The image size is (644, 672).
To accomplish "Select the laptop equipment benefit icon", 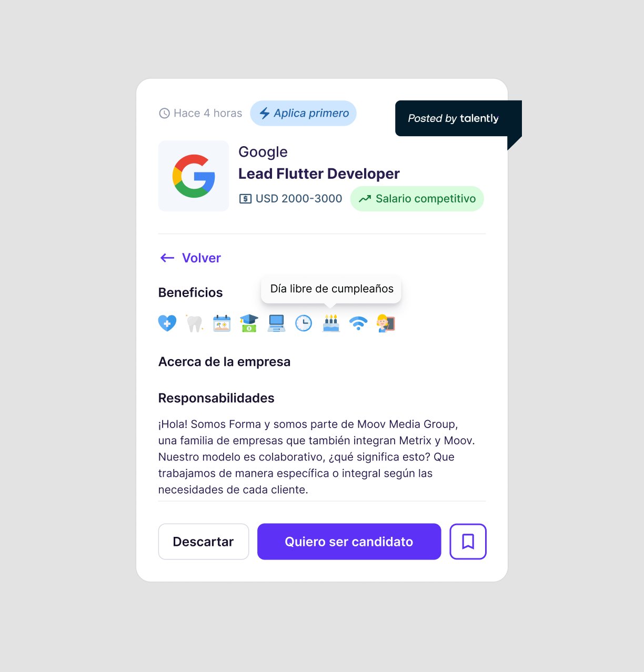I will [276, 323].
